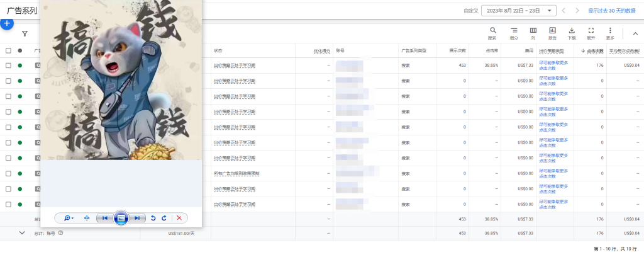Check the last campaign row checkbox
Viewport: 644px width, 257px height.
tap(8, 204)
